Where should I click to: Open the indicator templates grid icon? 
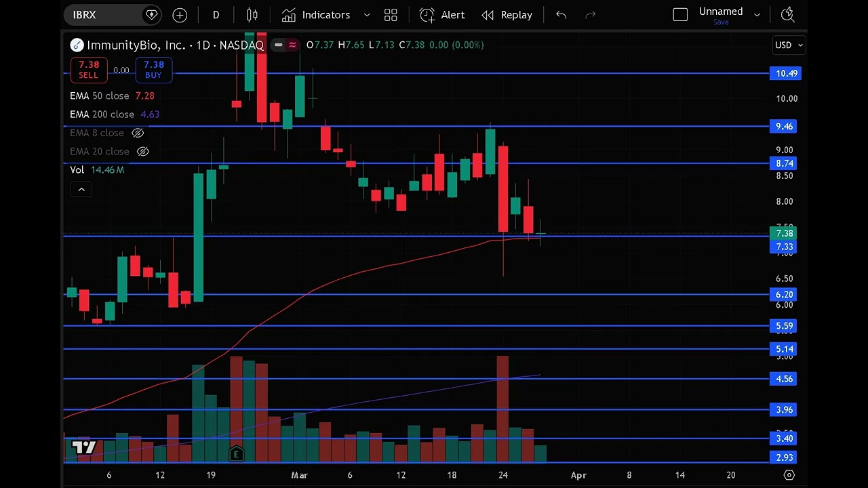point(391,15)
